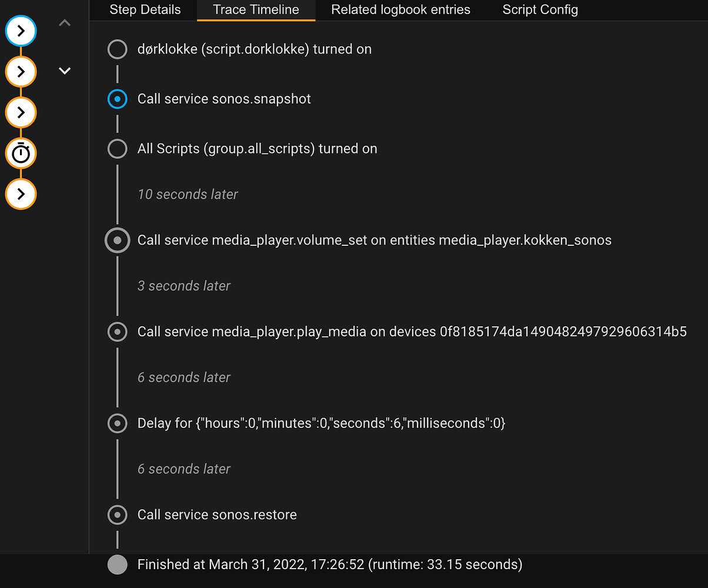Click the node for script.dorklokke turned on
The height and width of the screenshot is (588, 708).
(117, 49)
